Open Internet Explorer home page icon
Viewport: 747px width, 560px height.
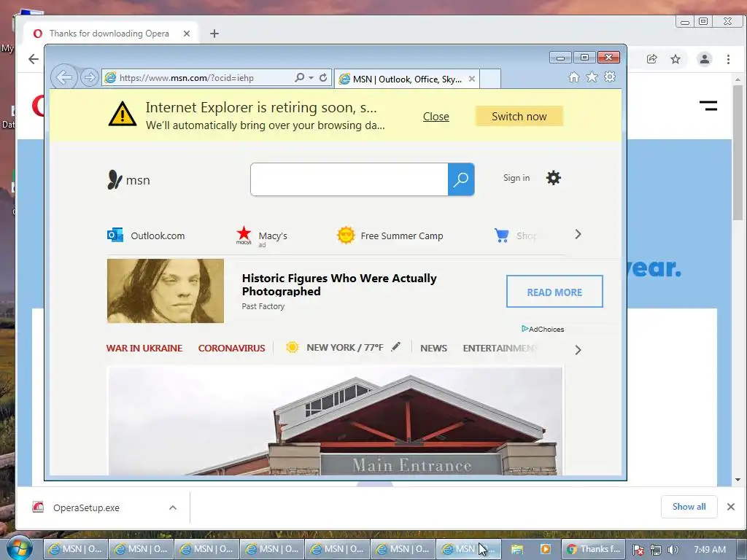coord(574,77)
